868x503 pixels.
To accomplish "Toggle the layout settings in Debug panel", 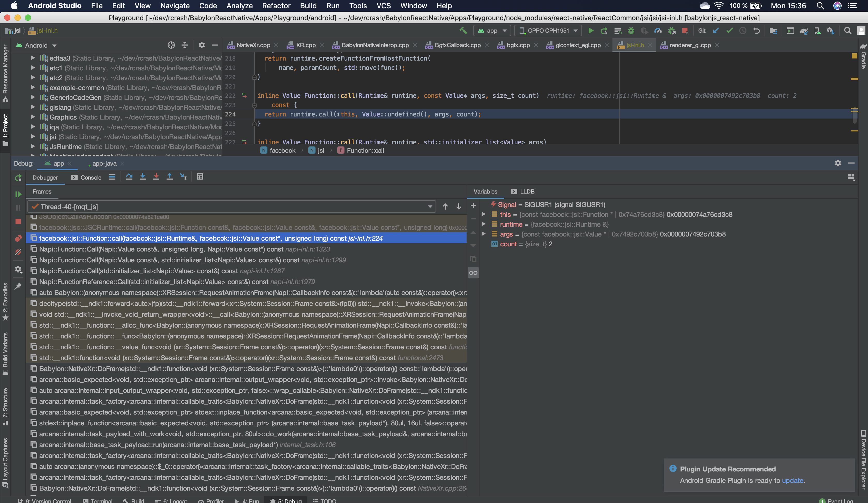I will coord(852,177).
